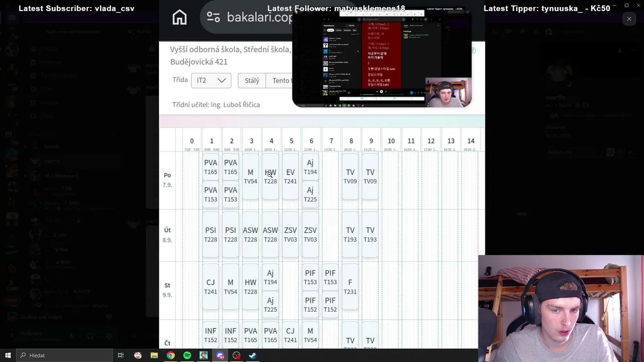Open the Windows Start menu
The width and height of the screenshot is (644, 362).
coord(8,355)
